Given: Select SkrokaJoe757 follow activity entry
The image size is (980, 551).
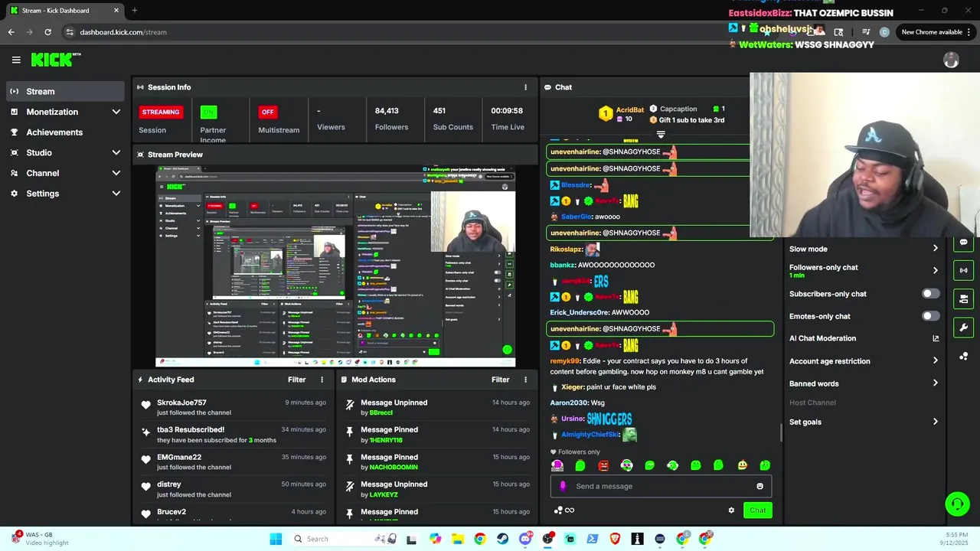Looking at the screenshot, I should 234,407.
